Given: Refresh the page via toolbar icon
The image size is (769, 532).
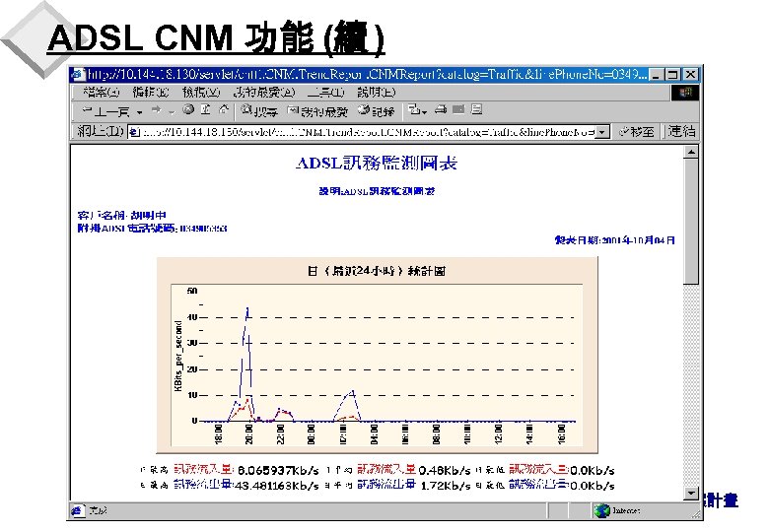Looking at the screenshot, I should [x=206, y=109].
